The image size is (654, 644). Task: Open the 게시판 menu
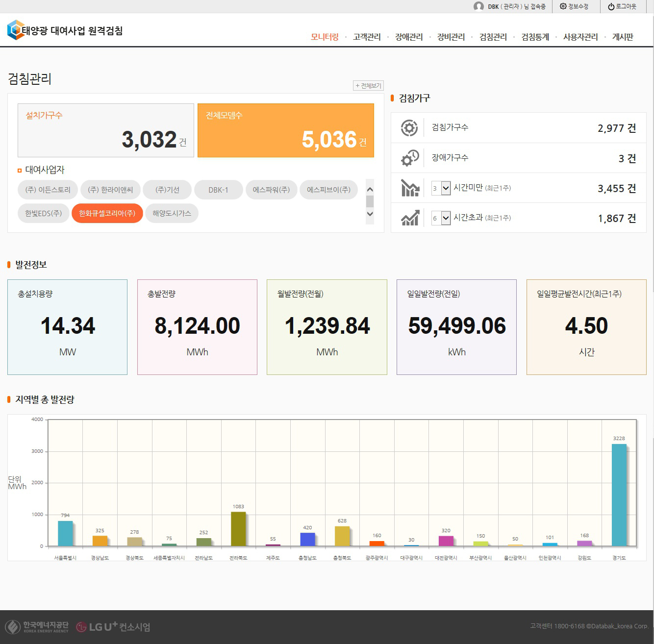(x=623, y=37)
